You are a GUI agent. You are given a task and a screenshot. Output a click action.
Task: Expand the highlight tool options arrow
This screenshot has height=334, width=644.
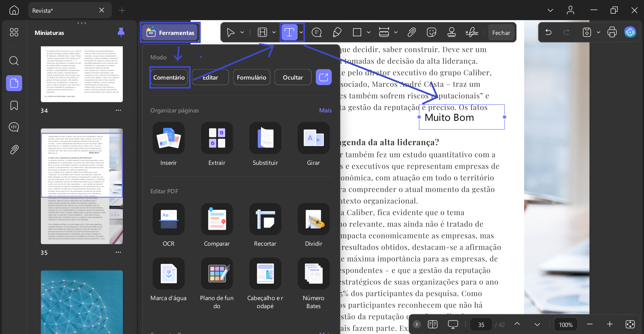click(274, 33)
